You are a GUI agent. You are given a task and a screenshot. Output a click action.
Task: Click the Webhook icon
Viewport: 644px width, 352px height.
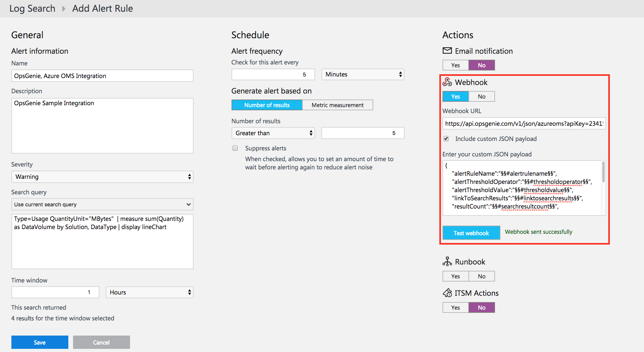[447, 82]
